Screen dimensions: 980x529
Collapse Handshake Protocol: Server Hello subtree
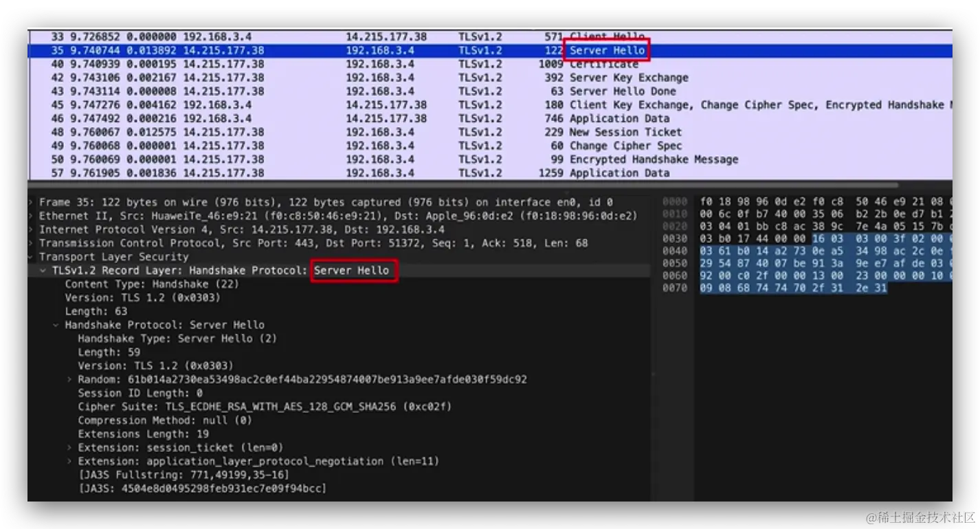click(x=57, y=325)
